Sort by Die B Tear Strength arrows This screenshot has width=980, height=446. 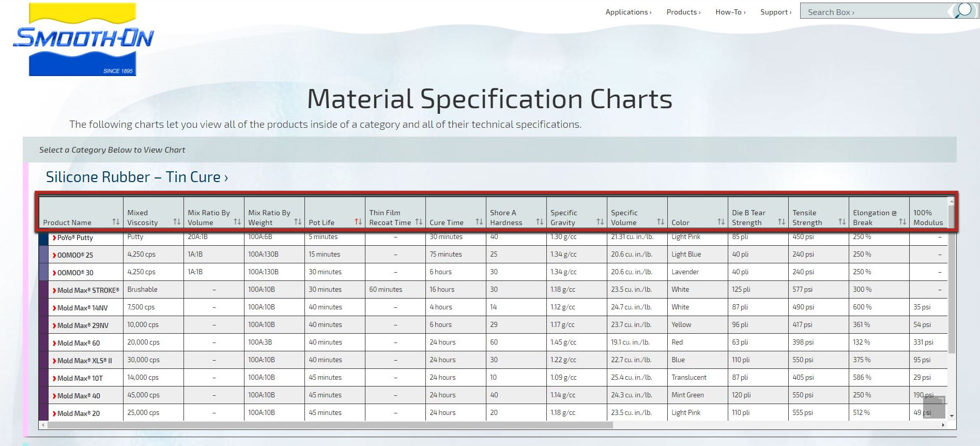782,221
